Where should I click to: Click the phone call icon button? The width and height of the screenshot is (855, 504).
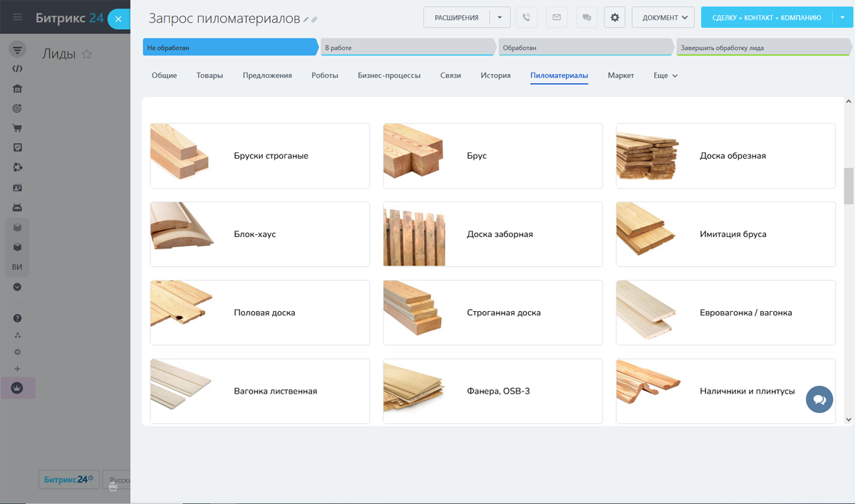[527, 18]
